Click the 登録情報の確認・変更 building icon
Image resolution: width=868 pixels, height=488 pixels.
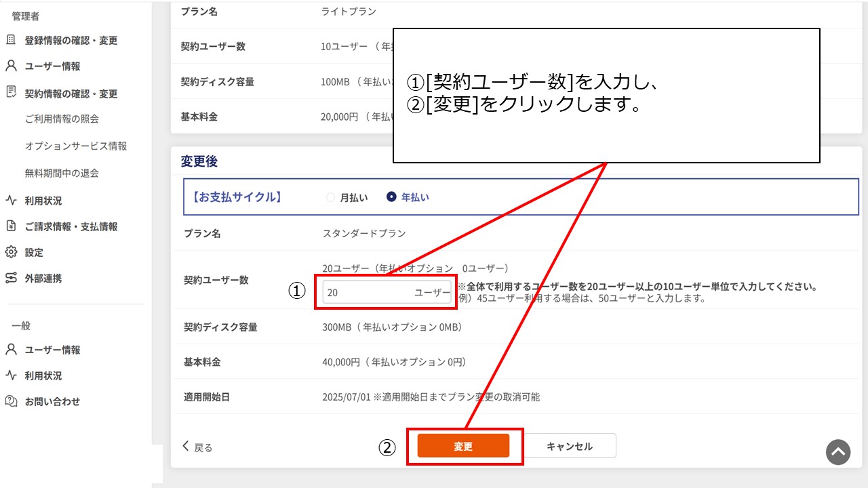(x=11, y=40)
